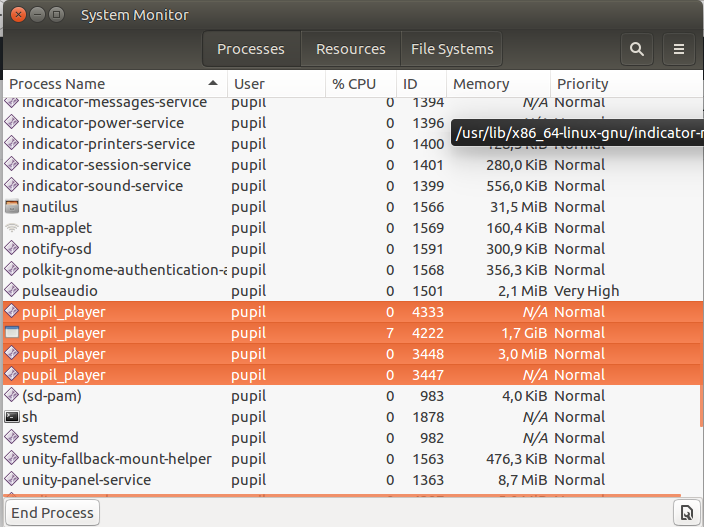The image size is (704, 527).
Task: Select the systemd process name
Action: coord(50,438)
